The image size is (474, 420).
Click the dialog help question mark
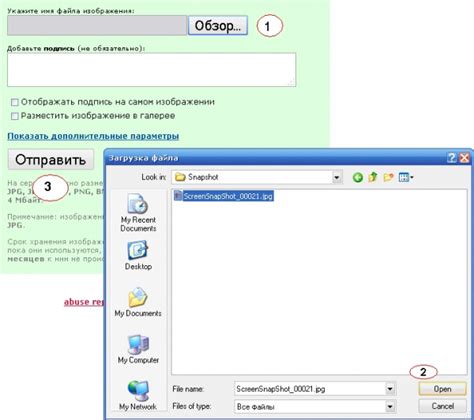[451, 158]
